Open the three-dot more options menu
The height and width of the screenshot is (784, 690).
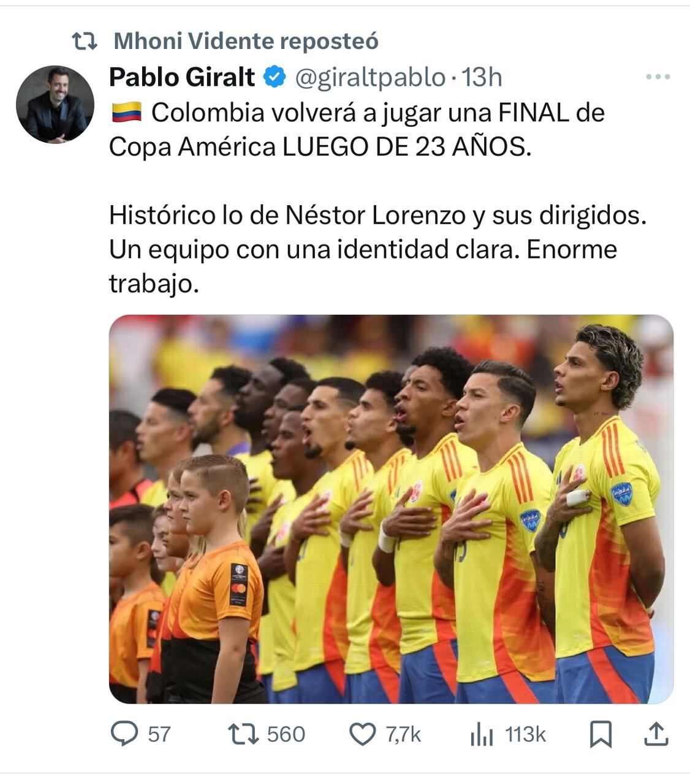tap(658, 77)
